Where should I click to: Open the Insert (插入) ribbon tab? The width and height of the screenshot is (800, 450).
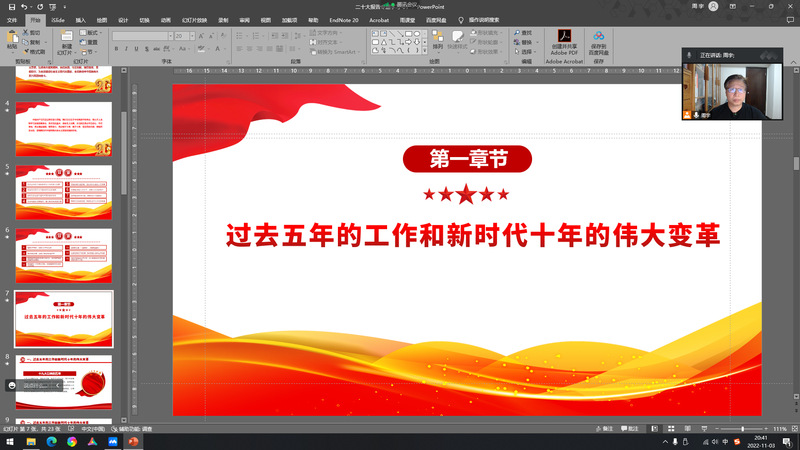(x=80, y=19)
